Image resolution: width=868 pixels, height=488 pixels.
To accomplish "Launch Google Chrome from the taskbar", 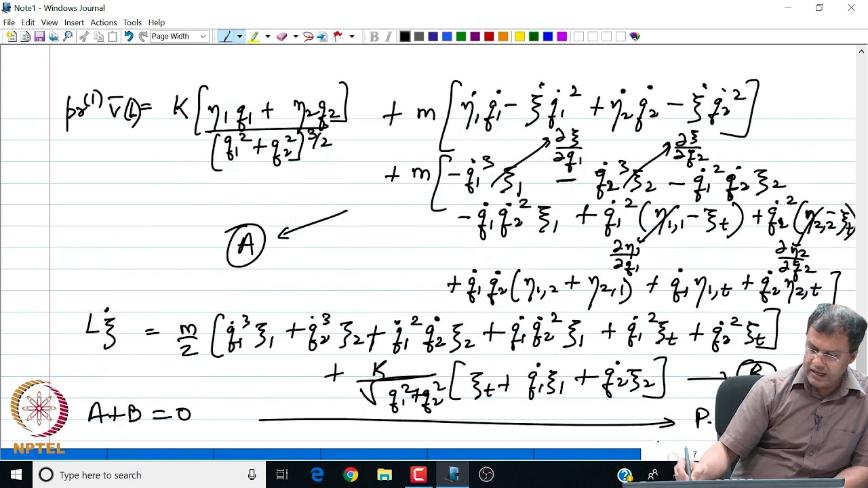I will coord(351,474).
